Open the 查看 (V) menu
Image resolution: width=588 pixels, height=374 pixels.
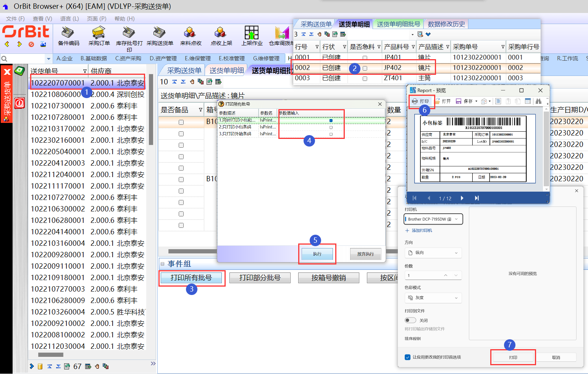[42, 18]
